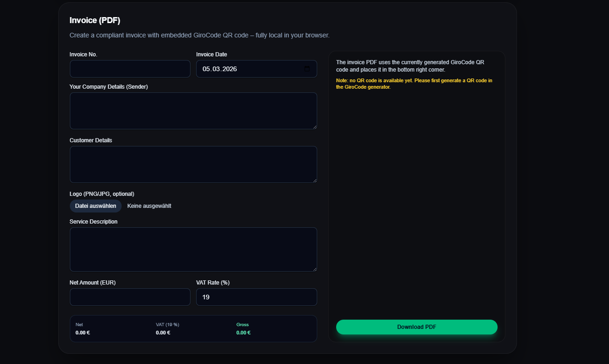Click the VAT (19 %) summary value
The width and height of the screenshot is (609, 364).
pos(163,332)
